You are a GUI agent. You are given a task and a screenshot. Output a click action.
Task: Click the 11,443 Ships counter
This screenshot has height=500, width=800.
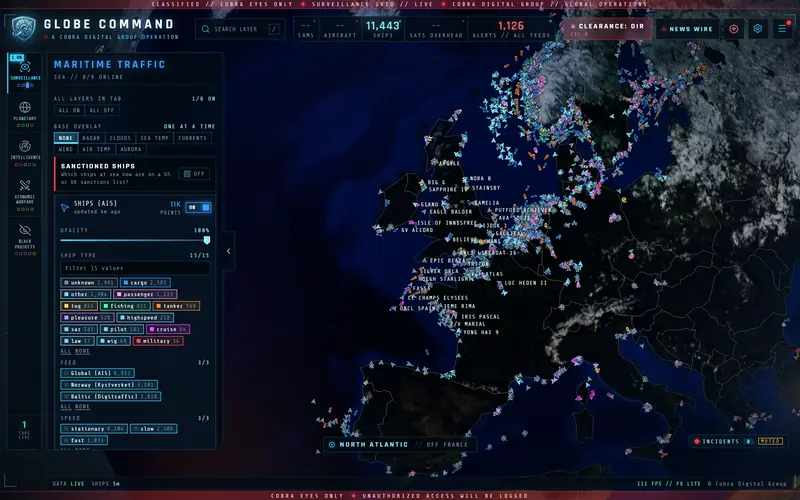[383, 29]
